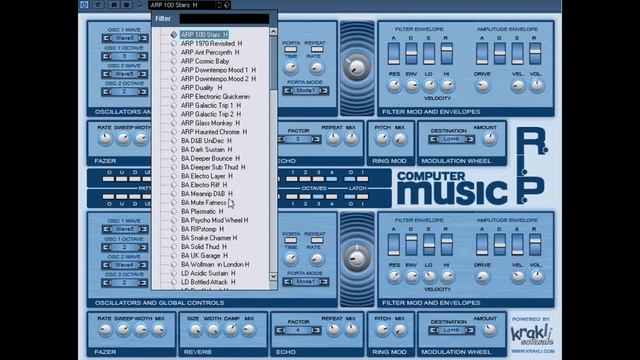This screenshot has height=360, width=640.
Task: Select BA Deeper Sub Thud H entry
Action: click(213, 167)
